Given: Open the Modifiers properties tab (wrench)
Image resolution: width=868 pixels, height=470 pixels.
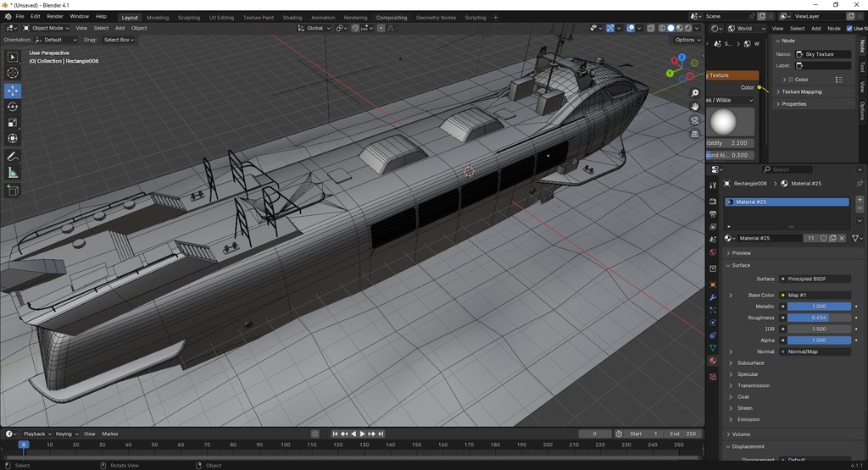Looking at the screenshot, I should pos(713,297).
